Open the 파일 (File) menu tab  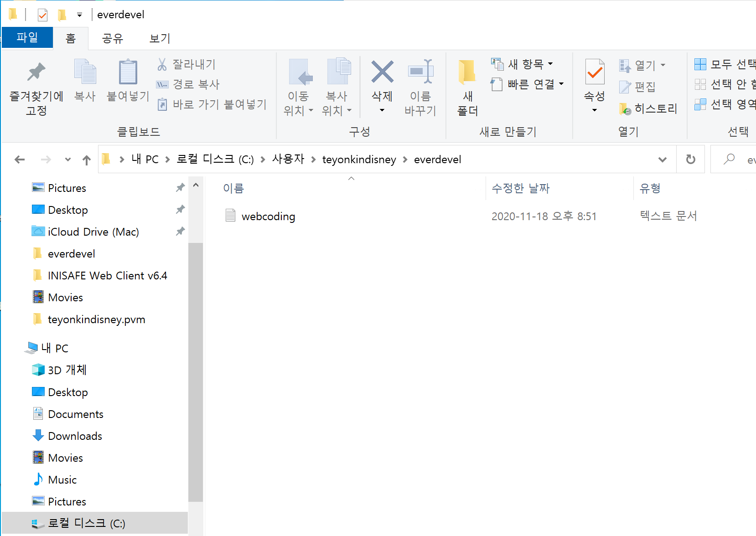[27, 37]
